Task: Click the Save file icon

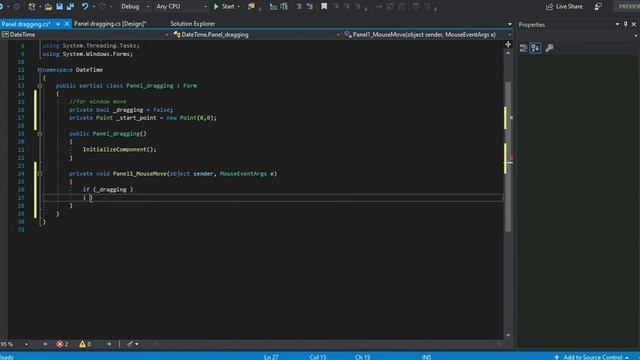Action: coord(59,7)
